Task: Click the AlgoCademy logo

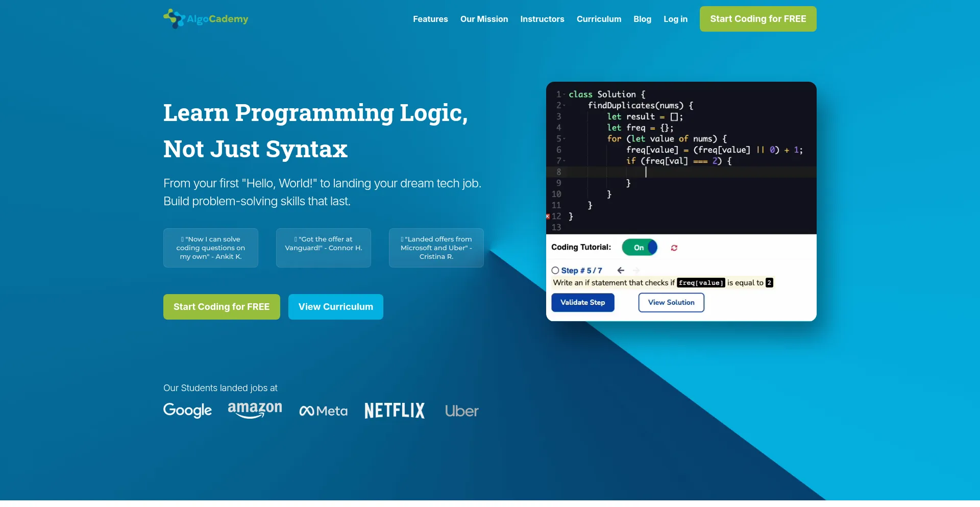Action: pyautogui.click(x=206, y=19)
